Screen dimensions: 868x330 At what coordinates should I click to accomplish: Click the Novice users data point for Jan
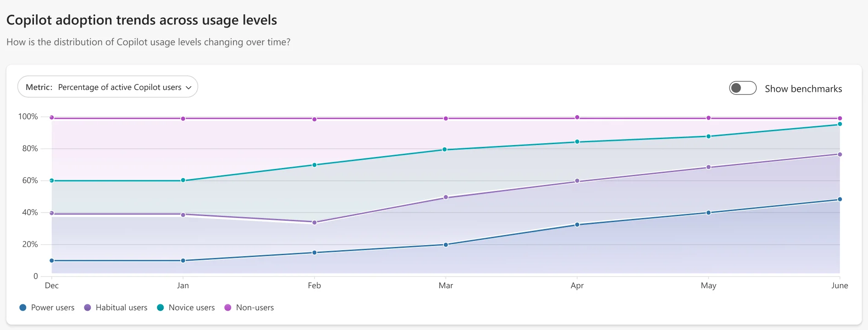pos(183,180)
